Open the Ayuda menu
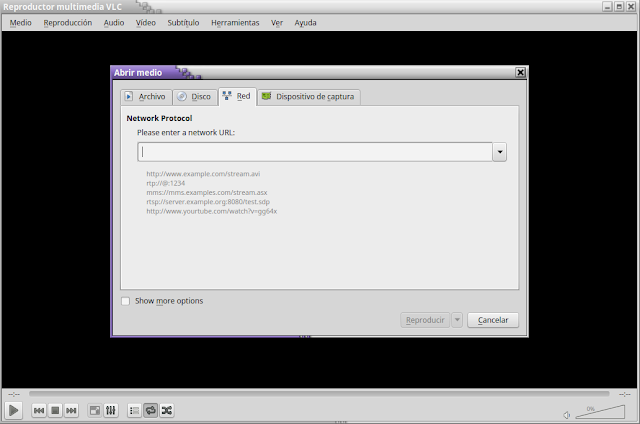The image size is (640, 424). pyautogui.click(x=305, y=23)
